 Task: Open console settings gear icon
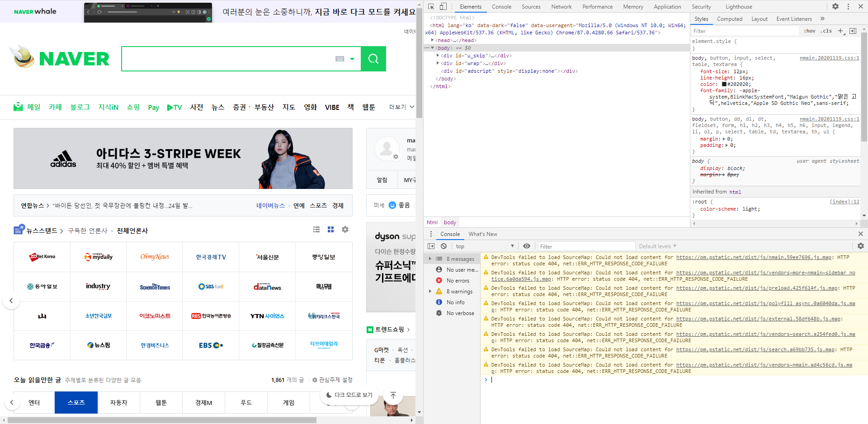click(861, 246)
